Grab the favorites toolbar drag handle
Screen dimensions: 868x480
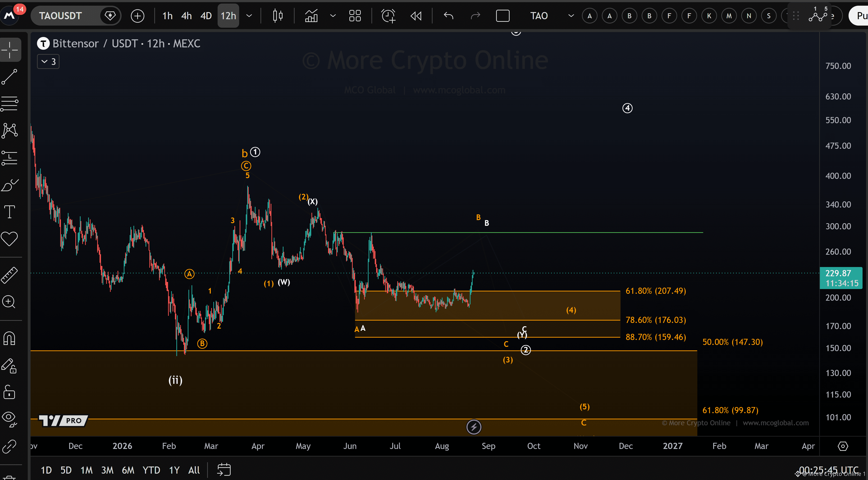tap(796, 16)
